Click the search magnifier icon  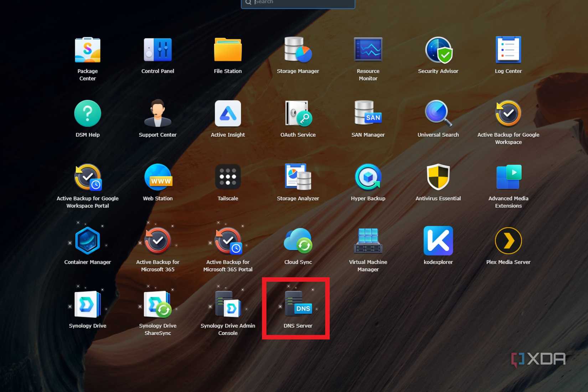click(248, 2)
